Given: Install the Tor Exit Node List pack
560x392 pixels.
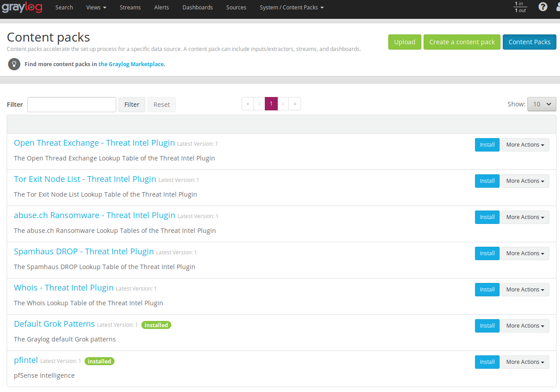Looking at the screenshot, I should tap(487, 181).
